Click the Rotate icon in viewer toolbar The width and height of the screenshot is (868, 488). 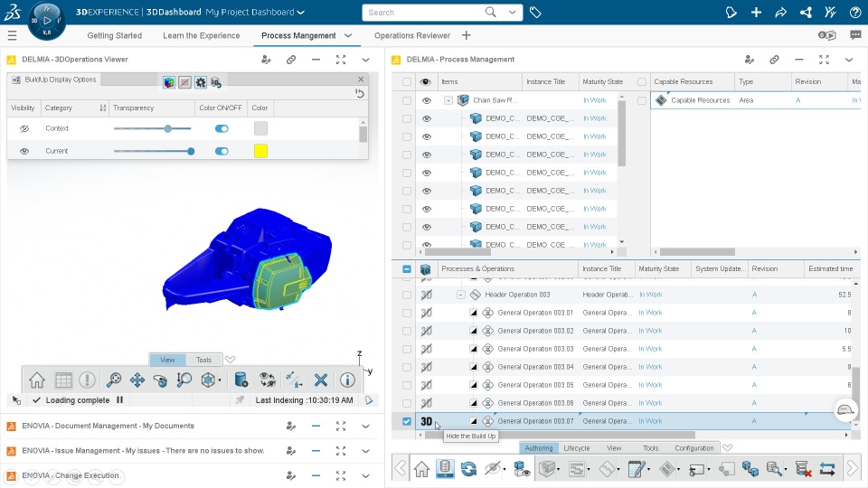[161, 380]
